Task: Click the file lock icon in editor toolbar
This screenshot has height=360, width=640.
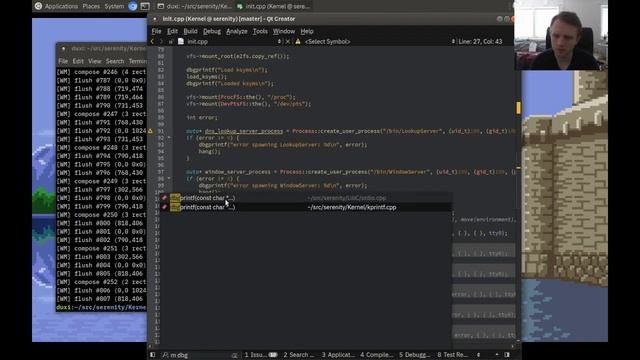Action: [171, 42]
